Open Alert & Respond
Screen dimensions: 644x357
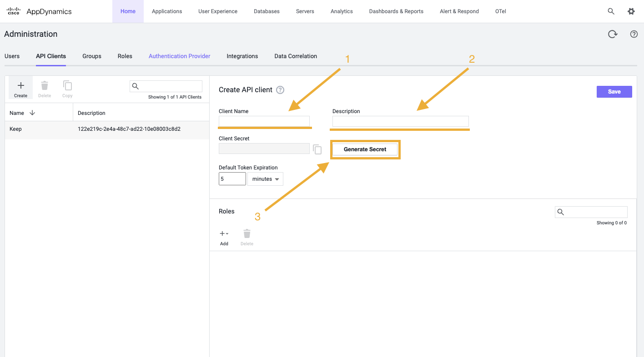(x=459, y=11)
